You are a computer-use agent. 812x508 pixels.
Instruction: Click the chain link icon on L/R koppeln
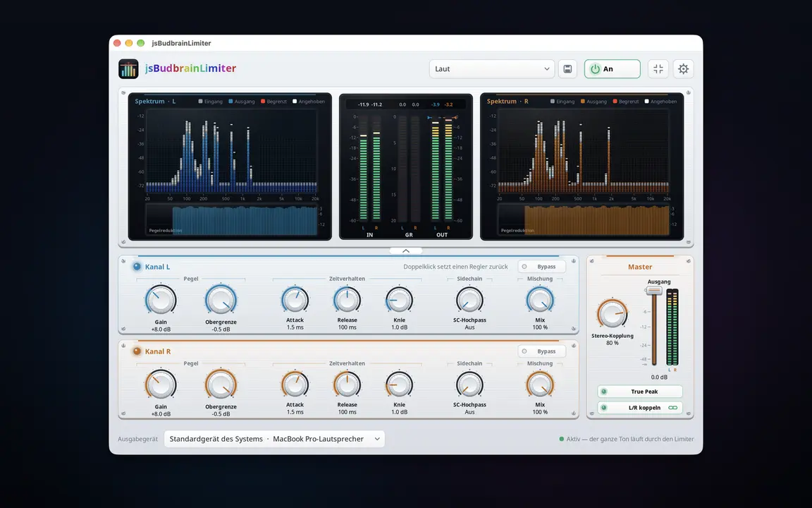pyautogui.click(x=672, y=407)
